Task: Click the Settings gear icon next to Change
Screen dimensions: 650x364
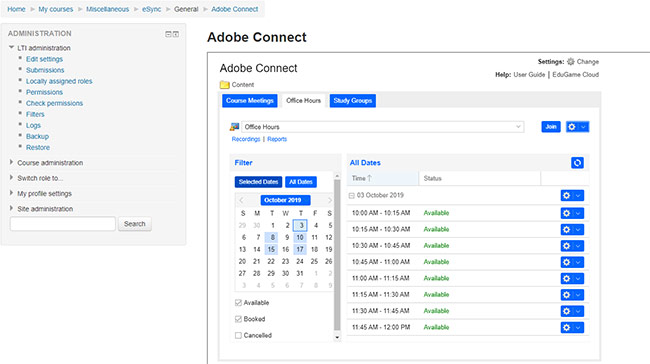Action: point(571,62)
